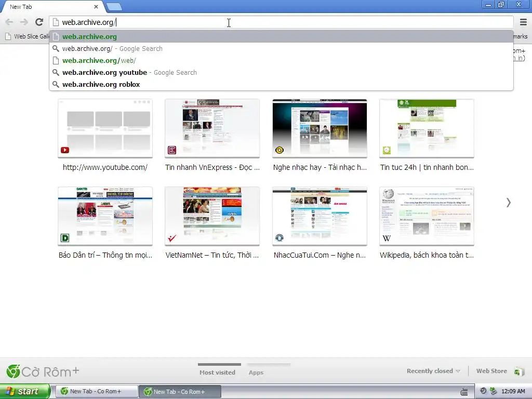
Task: Click the Cờ Rôm+ logo
Action: click(x=43, y=371)
